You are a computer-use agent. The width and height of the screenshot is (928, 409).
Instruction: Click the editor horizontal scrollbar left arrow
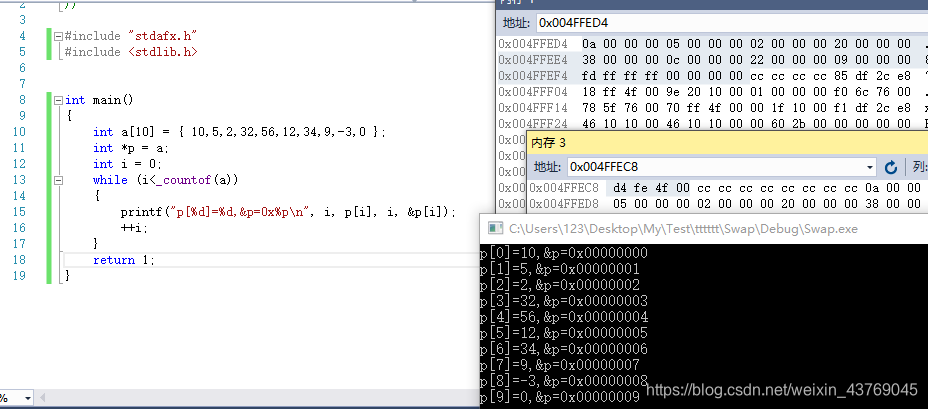pos(42,398)
